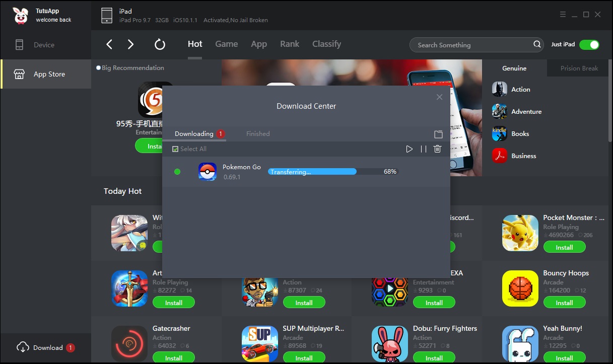Open the Books category Kindle icon

pyautogui.click(x=499, y=133)
